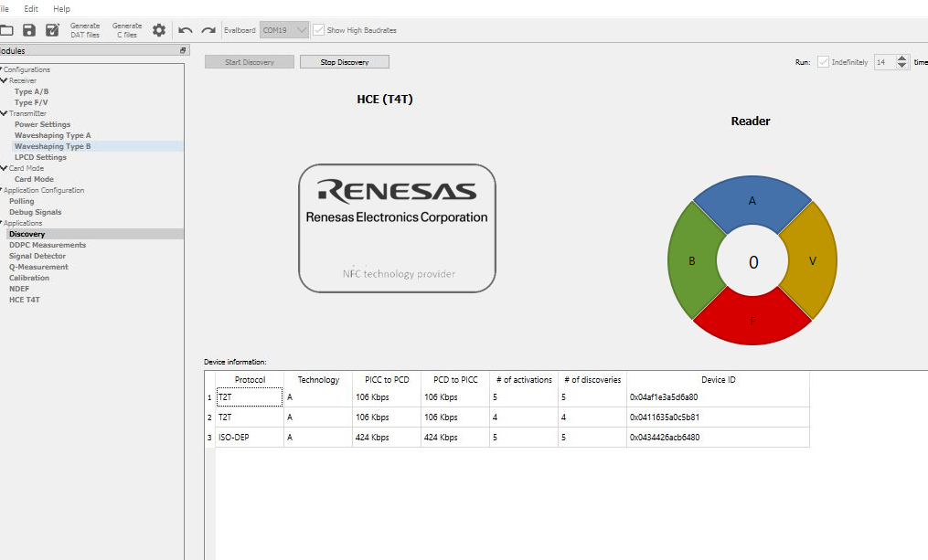Click the Save As icon with pencil
The width and height of the screenshot is (928, 560).
click(x=52, y=30)
